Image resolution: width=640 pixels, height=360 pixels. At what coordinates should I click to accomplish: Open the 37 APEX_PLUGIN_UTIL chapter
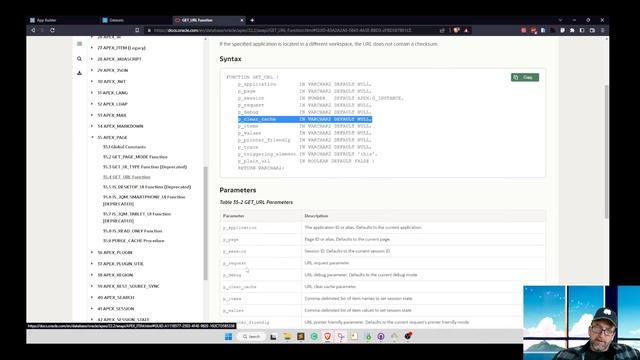point(120,264)
